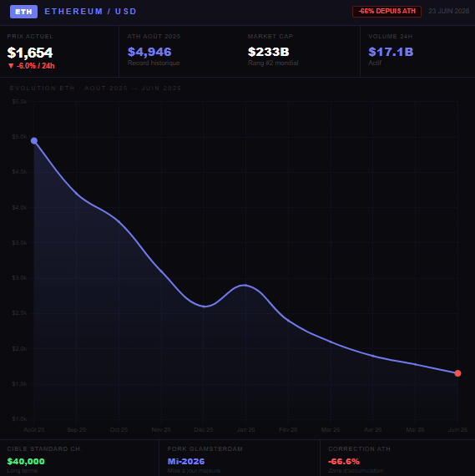This screenshot has width=475, height=476.
Task: Click the 'Fév 26' x-axis label
Action: pyautogui.click(x=288, y=430)
